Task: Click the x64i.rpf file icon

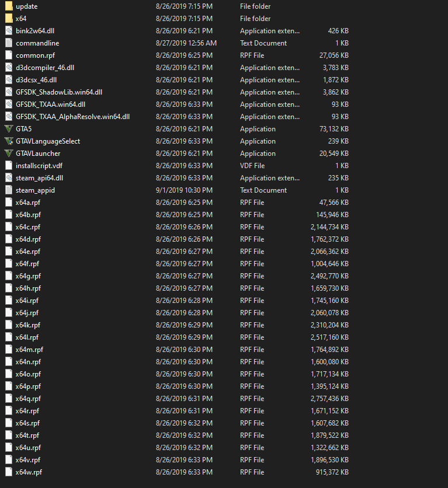Action: (x=9, y=301)
